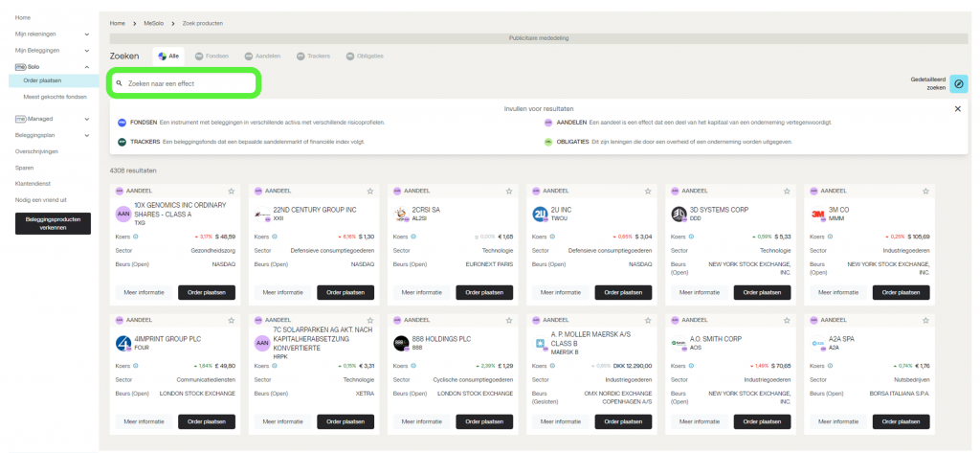The height and width of the screenshot is (453, 980).
Task: Place order for 22nd Century Group
Action: coord(345,292)
